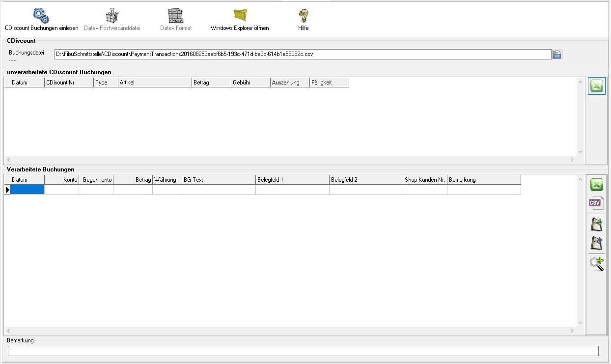Open Windows Explorer from the toolbar

coord(240,16)
